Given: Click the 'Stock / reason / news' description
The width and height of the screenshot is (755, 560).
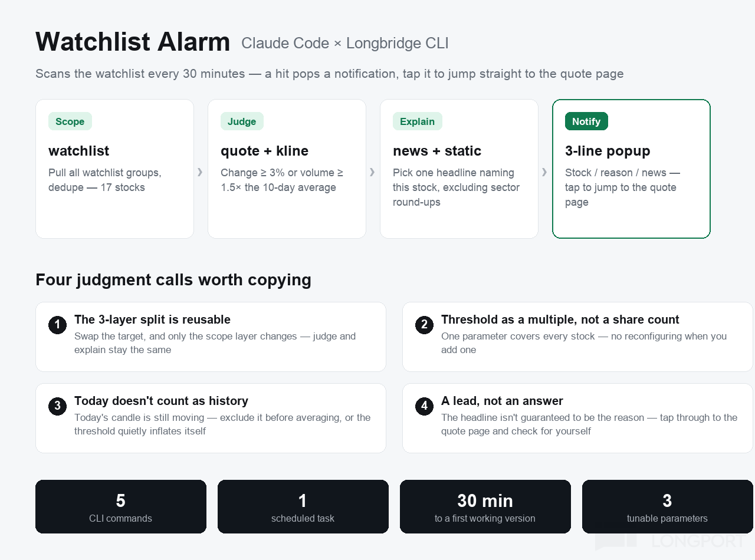Looking at the screenshot, I should (622, 187).
